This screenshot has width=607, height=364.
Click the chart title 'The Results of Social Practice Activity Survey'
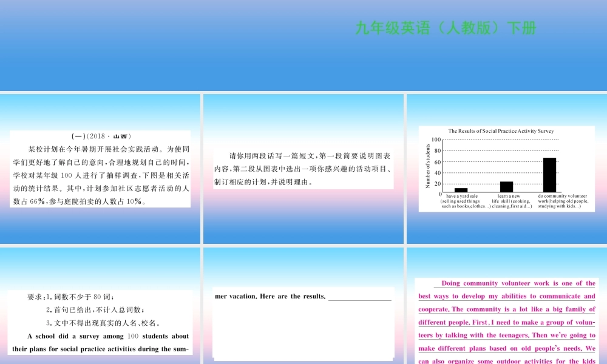pyautogui.click(x=501, y=131)
